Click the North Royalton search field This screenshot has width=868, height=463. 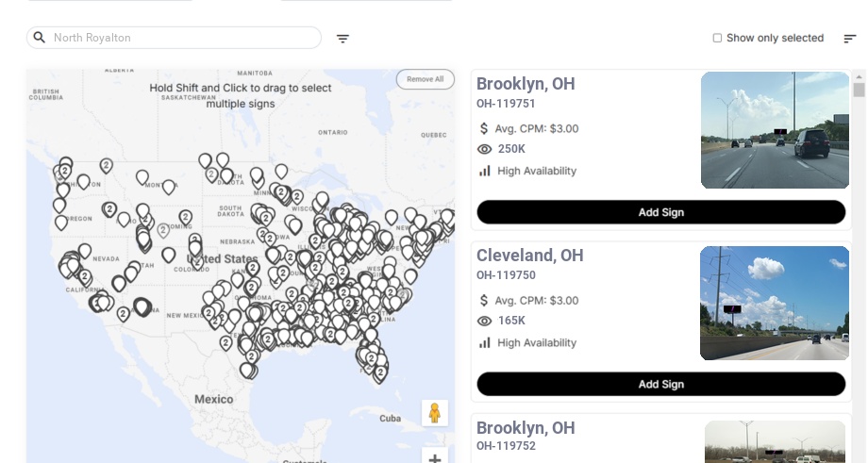(179, 38)
